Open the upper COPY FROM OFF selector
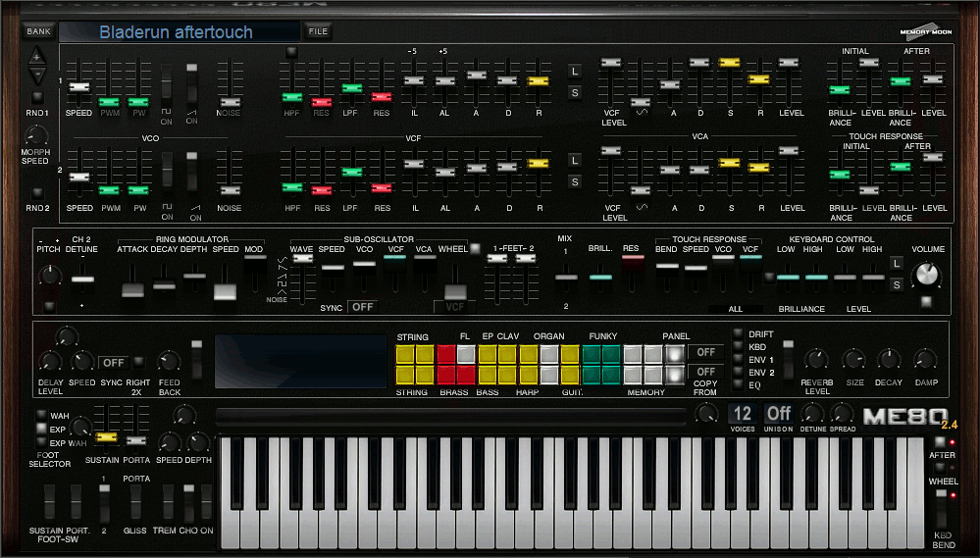 pos(704,352)
